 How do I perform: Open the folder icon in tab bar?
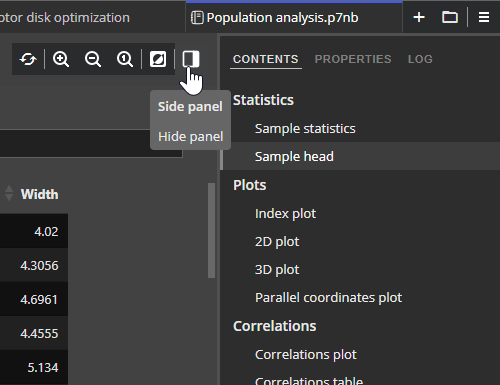pos(450,17)
